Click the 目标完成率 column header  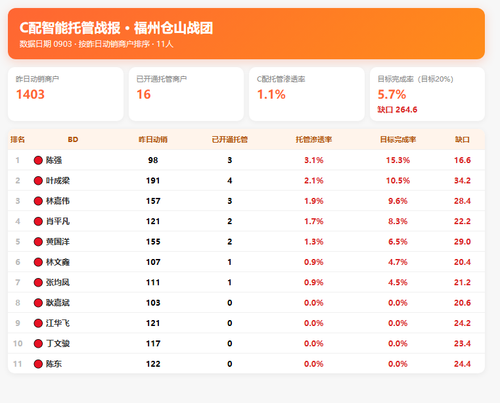click(x=398, y=139)
